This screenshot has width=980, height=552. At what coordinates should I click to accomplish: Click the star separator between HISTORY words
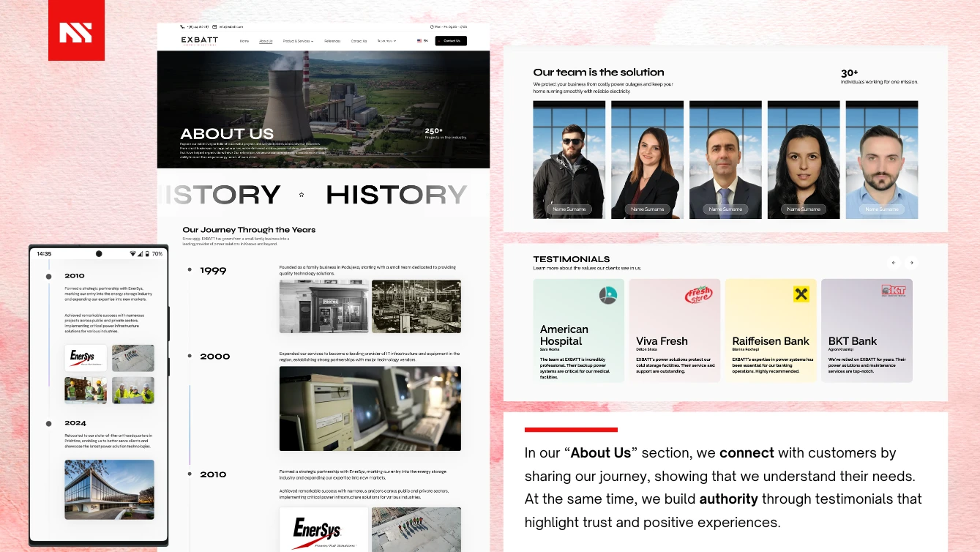[x=302, y=195]
